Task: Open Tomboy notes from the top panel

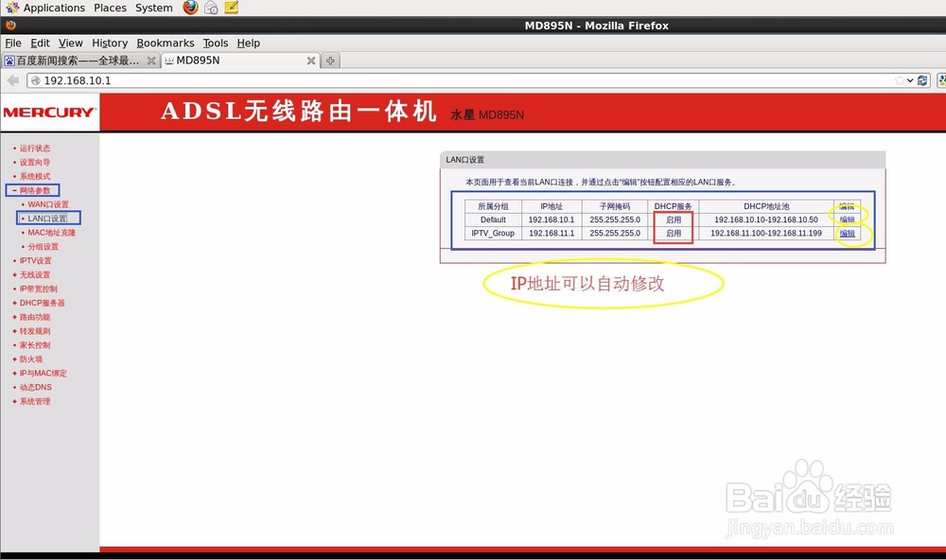Action: 230,8
